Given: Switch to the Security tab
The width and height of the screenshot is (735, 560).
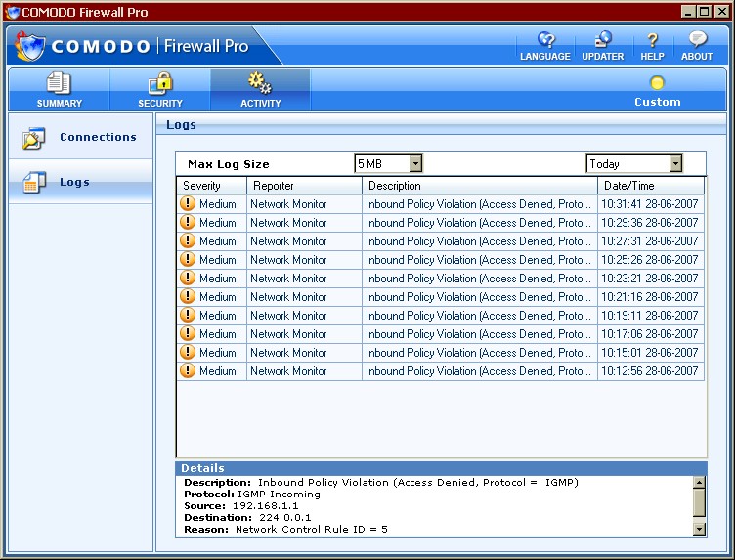Looking at the screenshot, I should pyautogui.click(x=160, y=90).
